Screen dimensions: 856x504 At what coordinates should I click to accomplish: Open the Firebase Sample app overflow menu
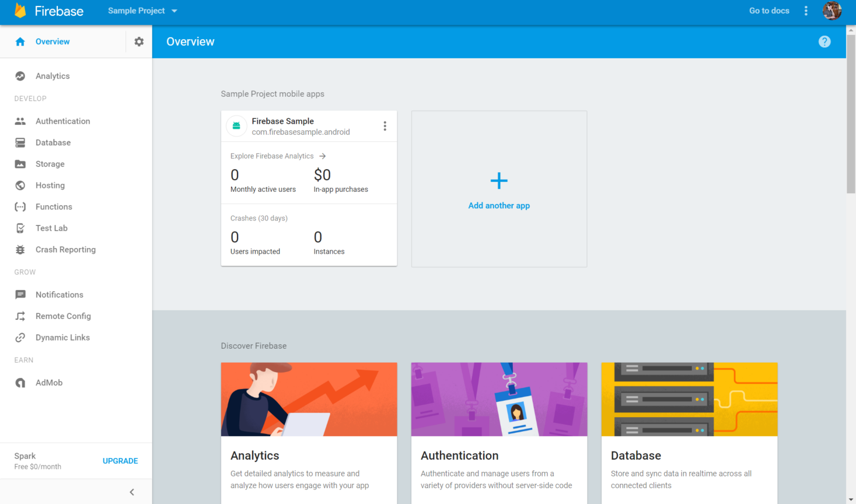tap(385, 125)
